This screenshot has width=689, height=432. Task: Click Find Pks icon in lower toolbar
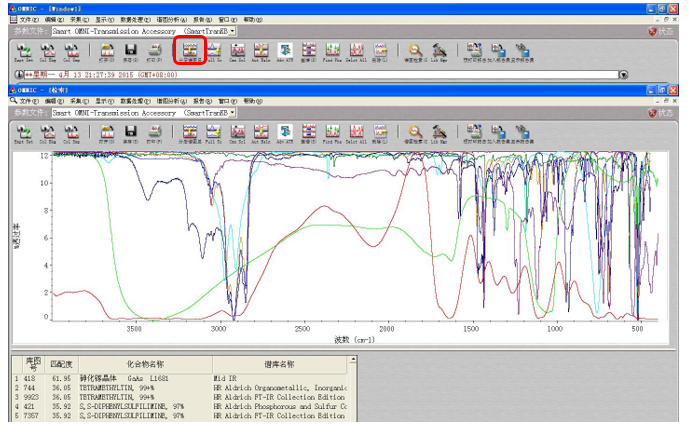(333, 133)
